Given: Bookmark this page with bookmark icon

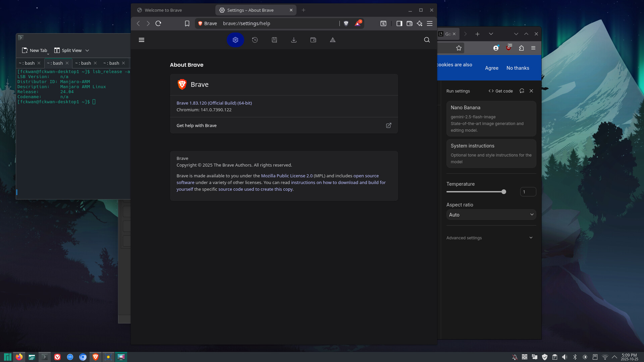Looking at the screenshot, I should pos(187,23).
